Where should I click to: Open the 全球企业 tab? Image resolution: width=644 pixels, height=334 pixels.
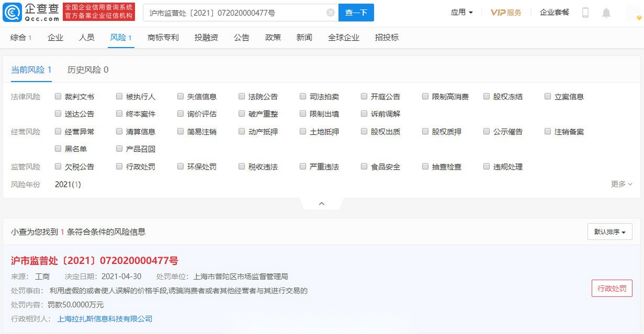coord(343,38)
